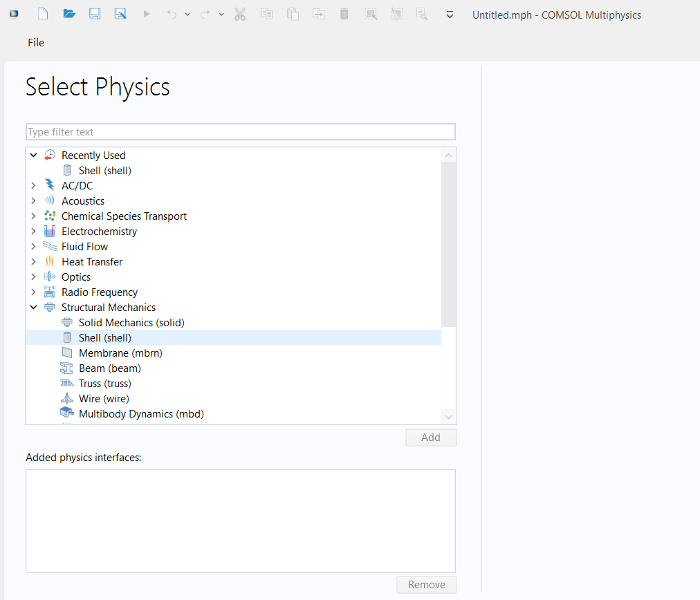Collapse the Recently Used branch
The height and width of the screenshot is (600, 700).
click(x=33, y=156)
